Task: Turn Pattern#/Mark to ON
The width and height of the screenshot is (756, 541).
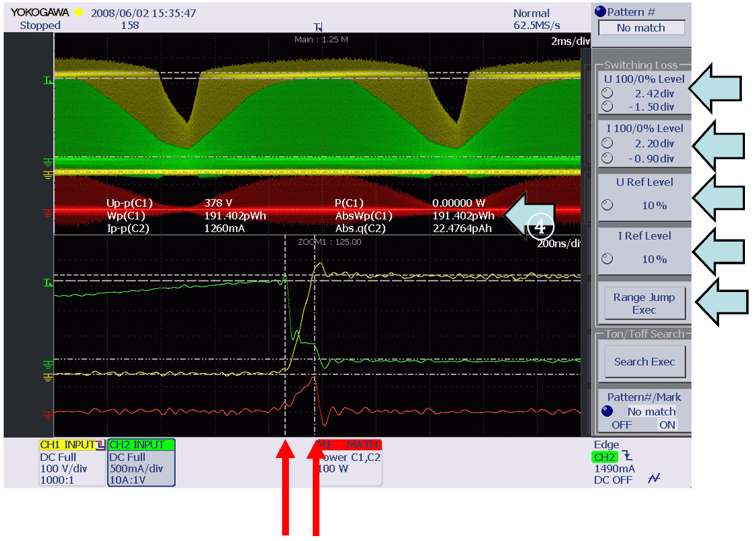Action: pos(667,425)
